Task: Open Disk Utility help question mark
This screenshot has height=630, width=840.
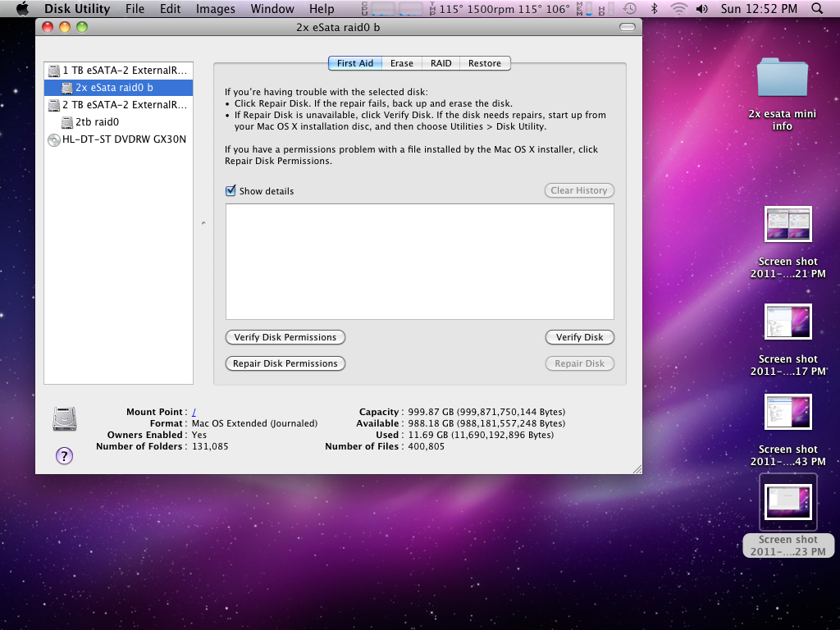Action: pos(64,456)
